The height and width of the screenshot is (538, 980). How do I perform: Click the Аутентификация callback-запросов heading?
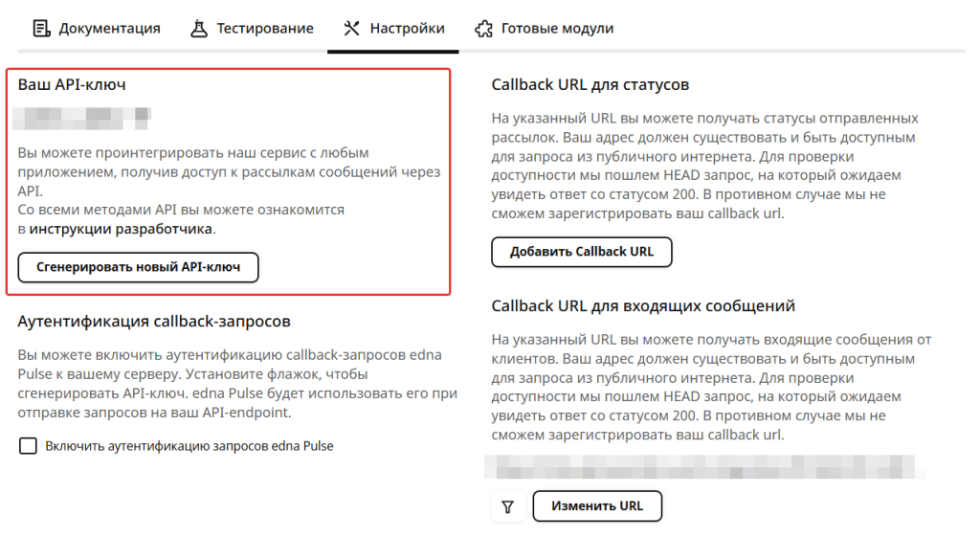(x=154, y=322)
